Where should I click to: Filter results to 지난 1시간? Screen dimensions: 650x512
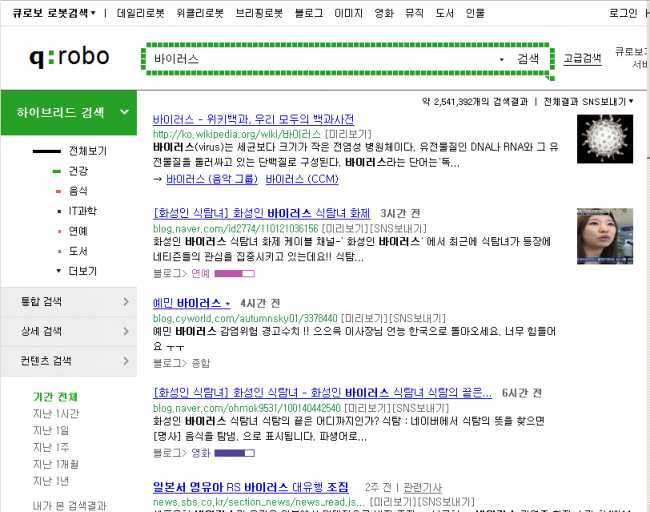(56, 414)
